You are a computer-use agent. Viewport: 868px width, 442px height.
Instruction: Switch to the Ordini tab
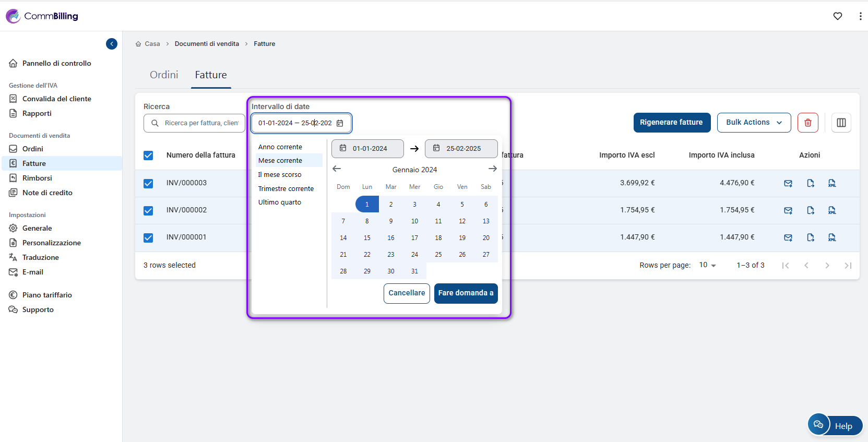(x=164, y=75)
